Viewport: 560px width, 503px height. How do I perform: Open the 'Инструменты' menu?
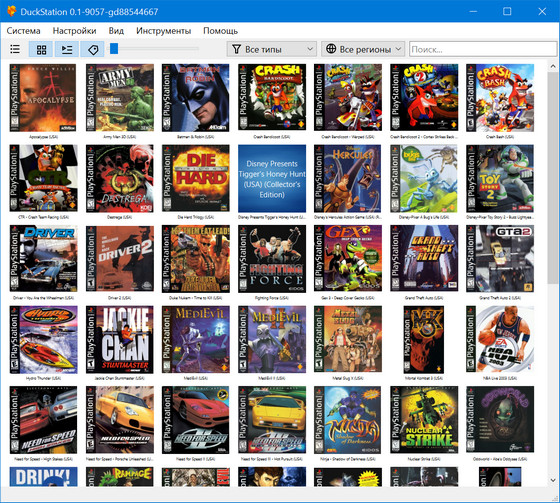pos(163,31)
